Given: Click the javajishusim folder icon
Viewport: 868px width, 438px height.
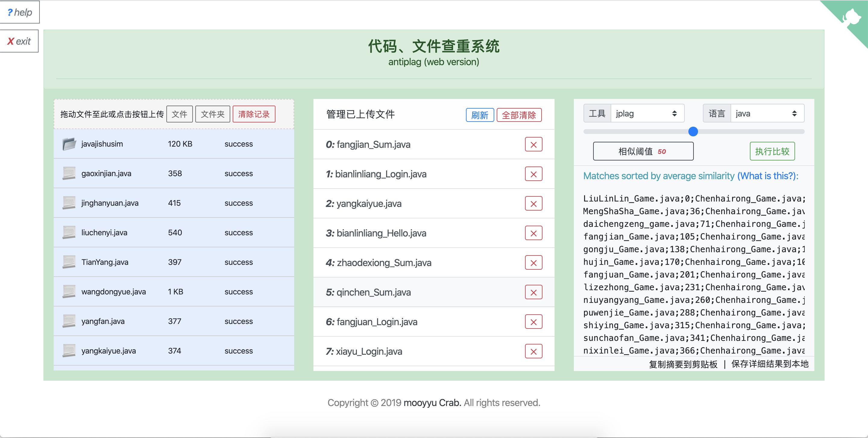Looking at the screenshot, I should [69, 144].
